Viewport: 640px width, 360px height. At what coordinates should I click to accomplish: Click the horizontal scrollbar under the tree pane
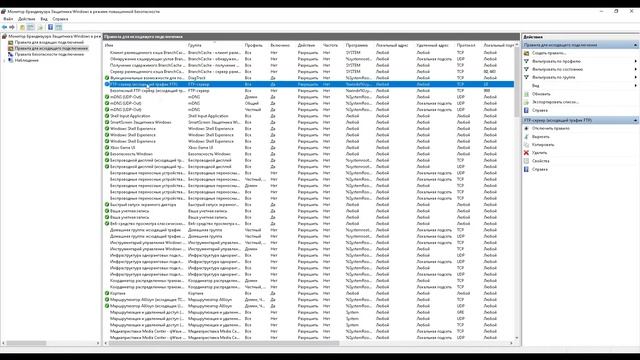tap(26, 343)
